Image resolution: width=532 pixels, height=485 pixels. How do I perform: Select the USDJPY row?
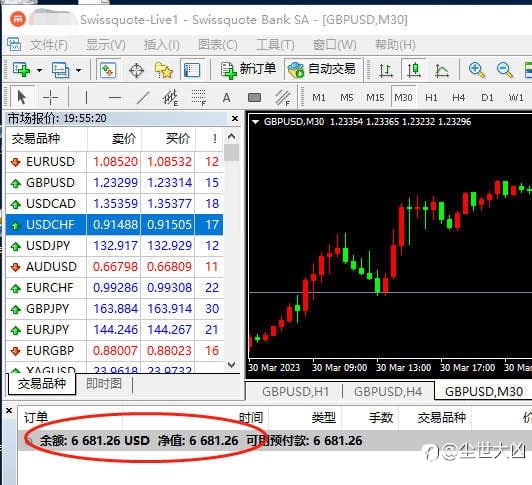[x=114, y=246]
